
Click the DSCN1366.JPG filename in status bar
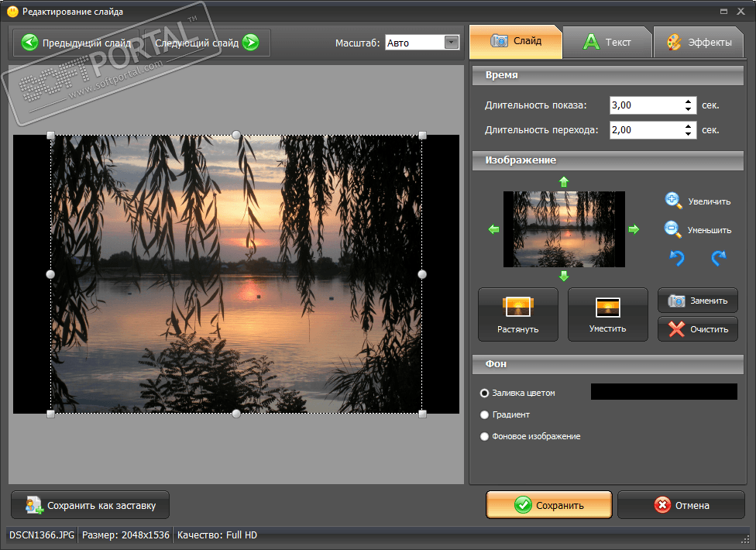pos(42,535)
